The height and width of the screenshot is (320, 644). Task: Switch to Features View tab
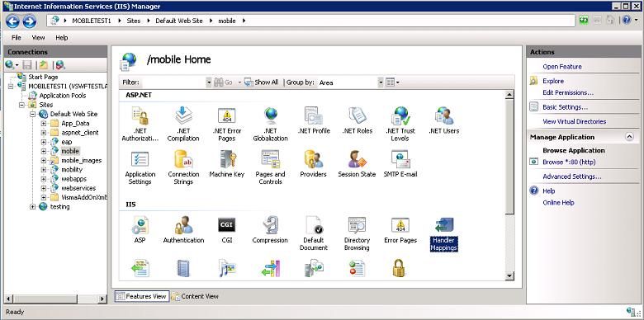click(141, 296)
